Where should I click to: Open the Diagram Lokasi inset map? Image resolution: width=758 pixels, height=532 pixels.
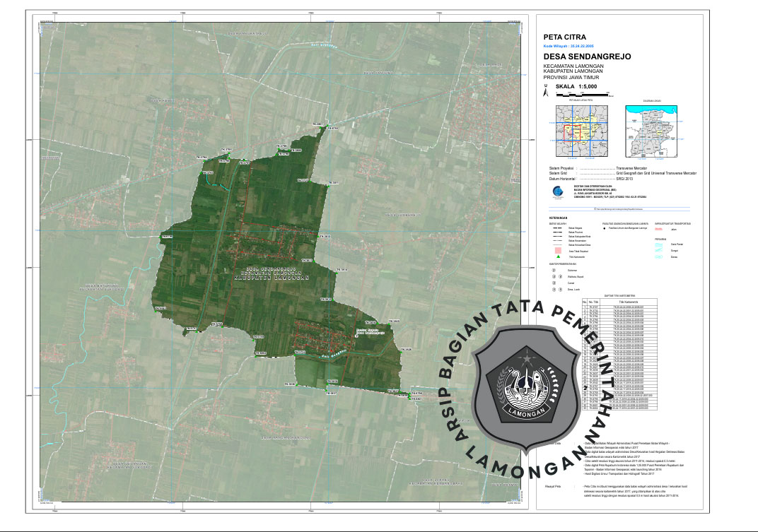click(651, 133)
